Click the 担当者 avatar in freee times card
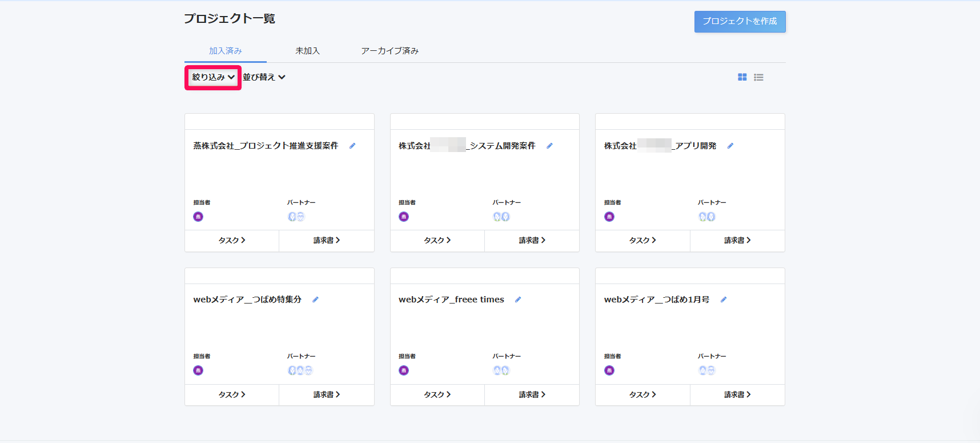Viewport: 980px width, 443px height. (x=404, y=370)
